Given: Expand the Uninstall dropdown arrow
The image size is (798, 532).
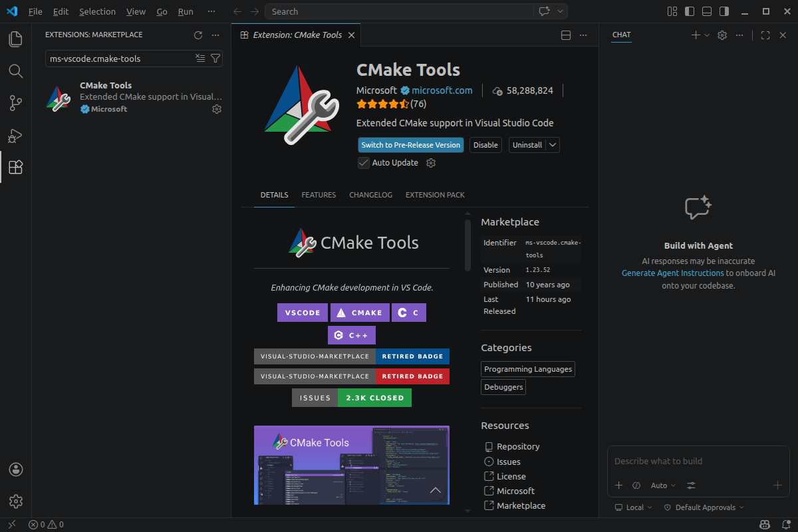Looking at the screenshot, I should (553, 145).
